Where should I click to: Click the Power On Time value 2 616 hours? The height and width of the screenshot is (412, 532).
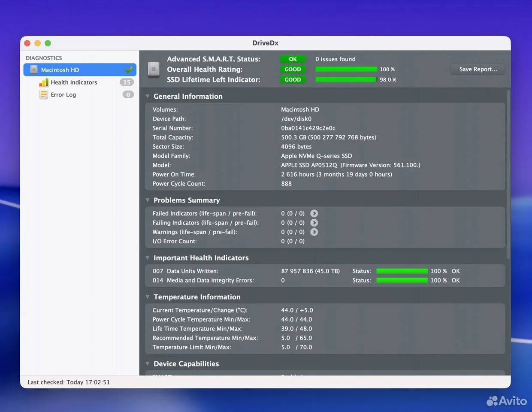[336, 174]
